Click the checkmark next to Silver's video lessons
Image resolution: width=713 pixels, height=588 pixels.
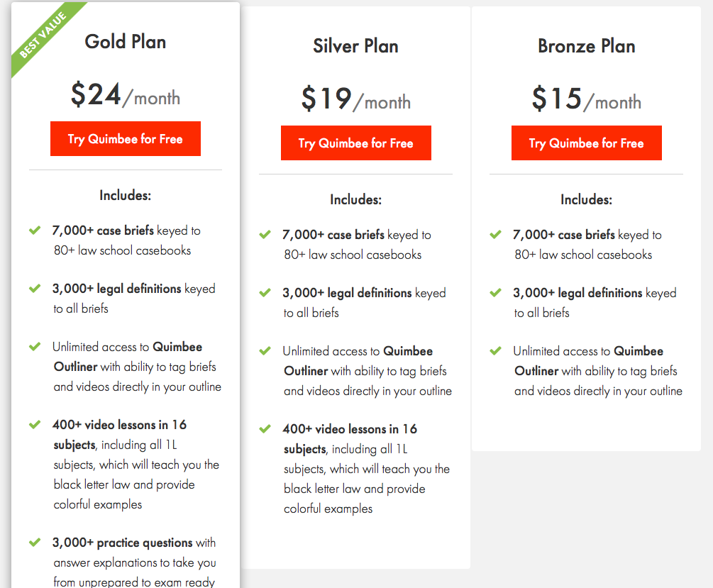coord(265,429)
